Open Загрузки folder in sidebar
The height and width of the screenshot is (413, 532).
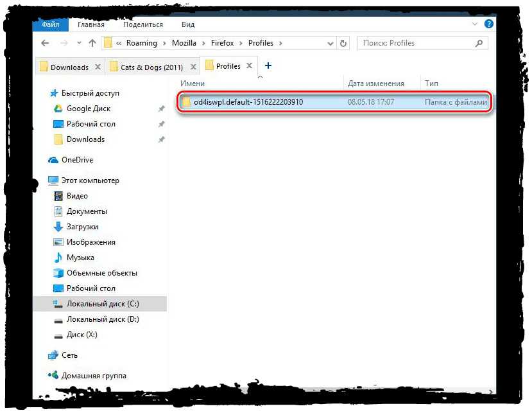(x=82, y=227)
